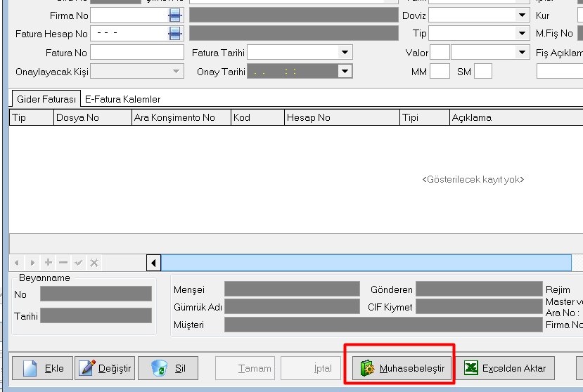Click the Firma No lookup icon
Image resolution: width=583 pixels, height=392 pixels.
coord(175,15)
